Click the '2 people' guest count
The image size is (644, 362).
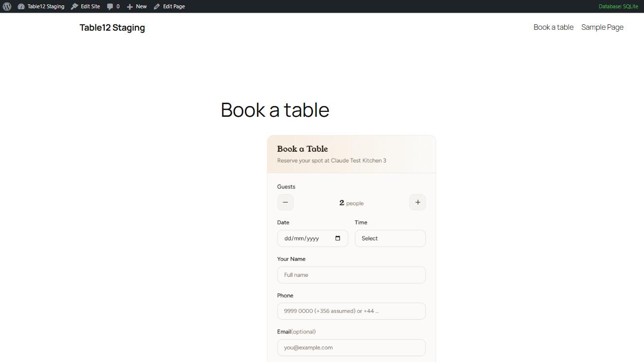(351, 203)
